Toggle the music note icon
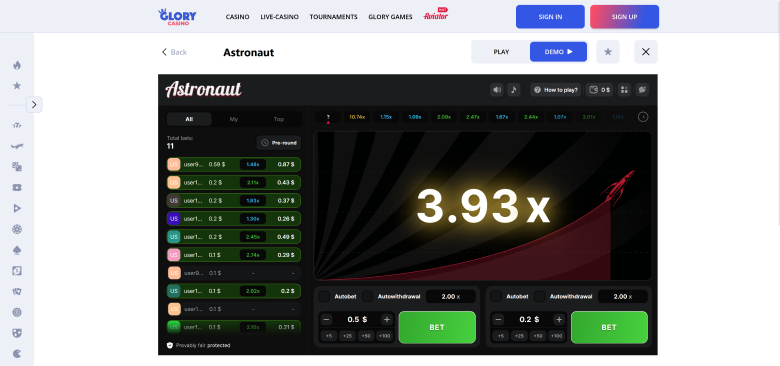The height and width of the screenshot is (366, 780). click(x=514, y=90)
